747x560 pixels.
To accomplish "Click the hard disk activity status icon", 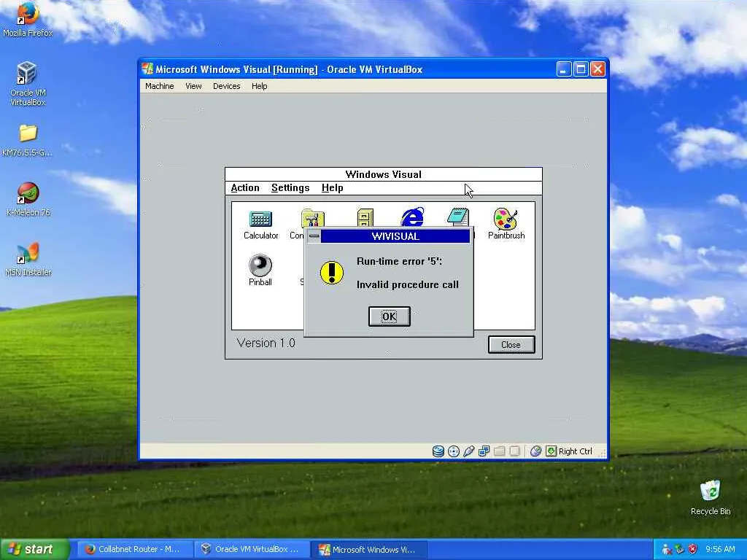I will click(x=438, y=451).
